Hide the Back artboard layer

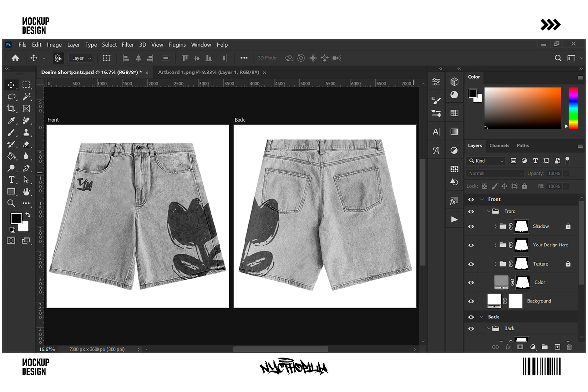[x=471, y=317]
